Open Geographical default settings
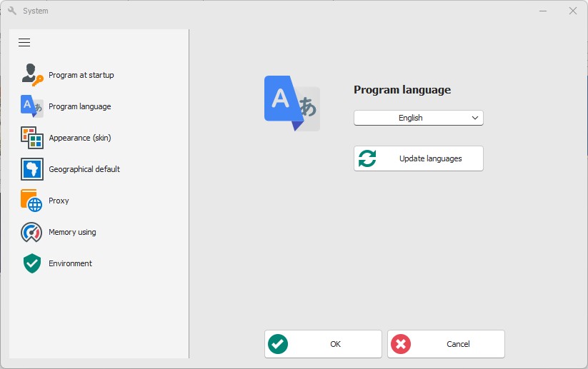Screen dimensions: 588x369 click(84, 169)
